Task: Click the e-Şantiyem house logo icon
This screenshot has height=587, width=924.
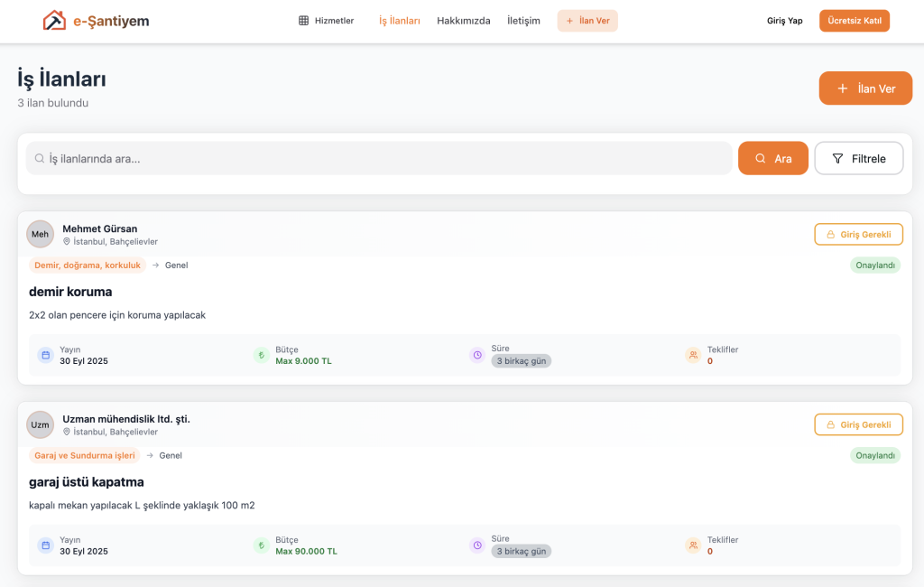Action: [54, 21]
